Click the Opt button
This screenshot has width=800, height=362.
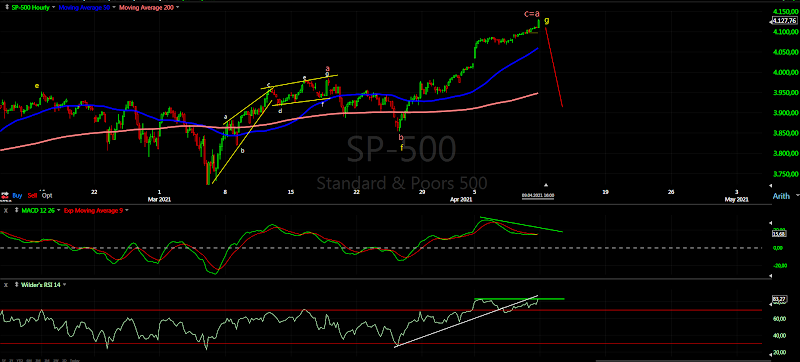click(x=47, y=195)
